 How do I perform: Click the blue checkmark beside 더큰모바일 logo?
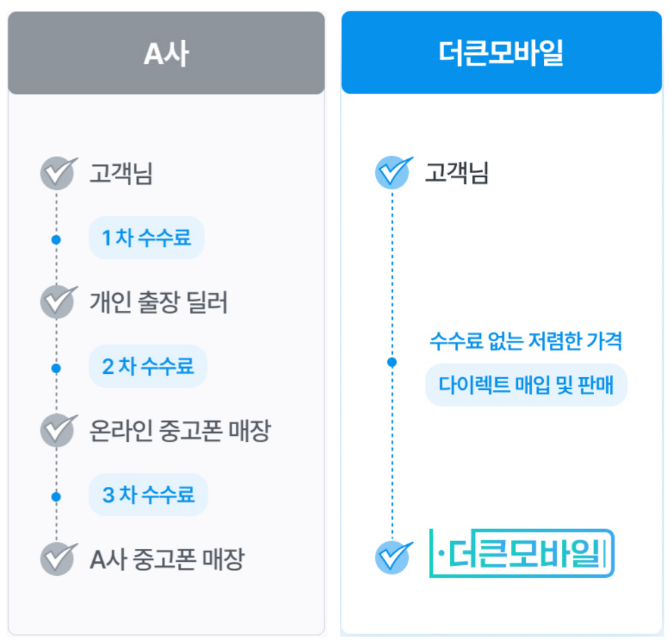[393, 557]
